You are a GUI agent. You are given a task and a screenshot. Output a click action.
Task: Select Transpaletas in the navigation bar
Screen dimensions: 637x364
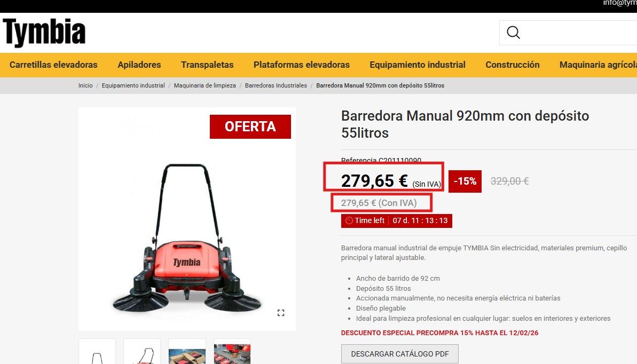[x=207, y=65]
